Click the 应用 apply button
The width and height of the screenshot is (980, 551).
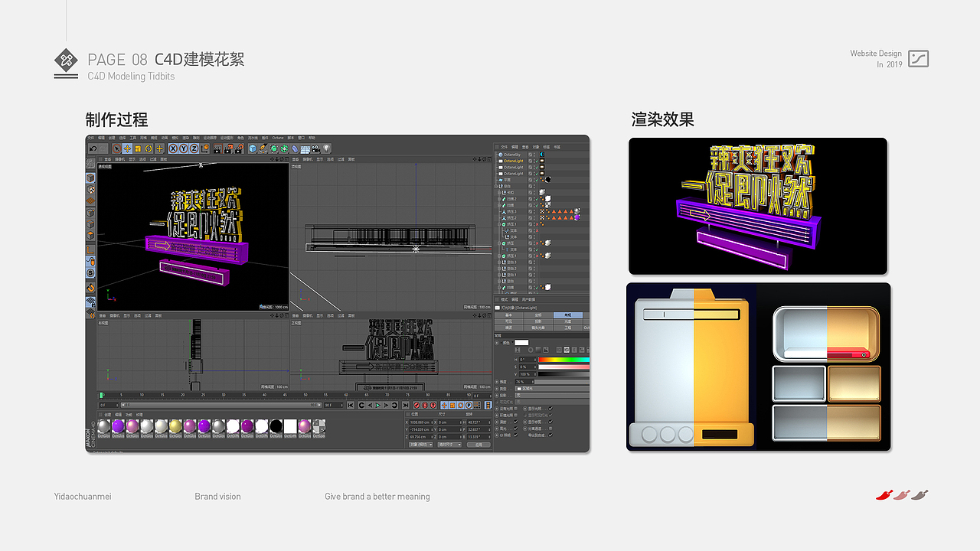(479, 444)
